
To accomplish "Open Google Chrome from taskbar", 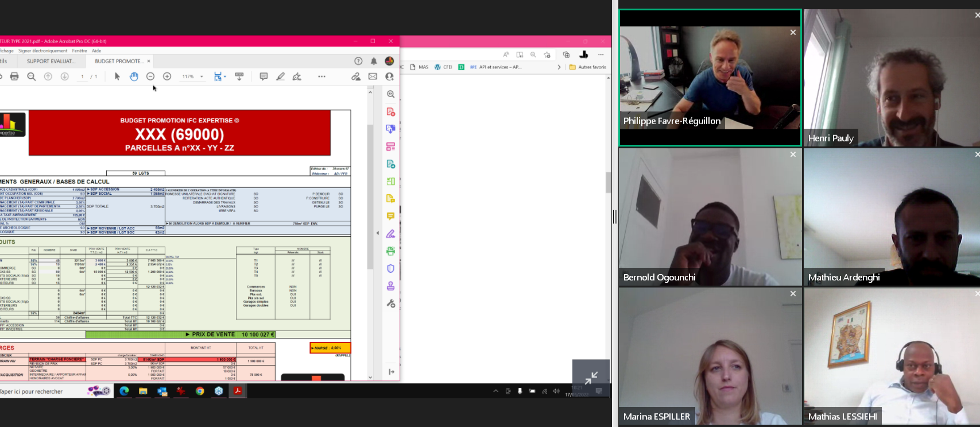I will (200, 391).
